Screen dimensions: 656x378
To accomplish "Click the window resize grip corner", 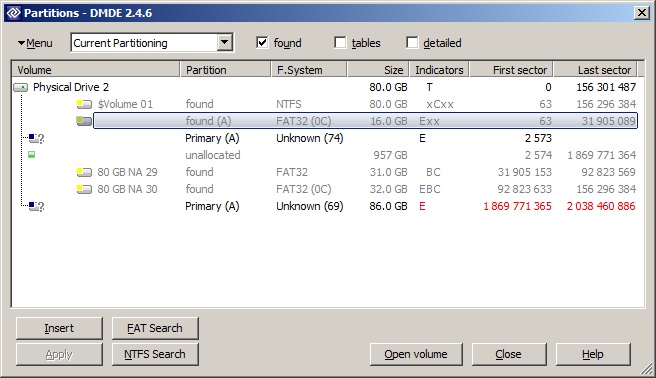I will pos(647,369).
